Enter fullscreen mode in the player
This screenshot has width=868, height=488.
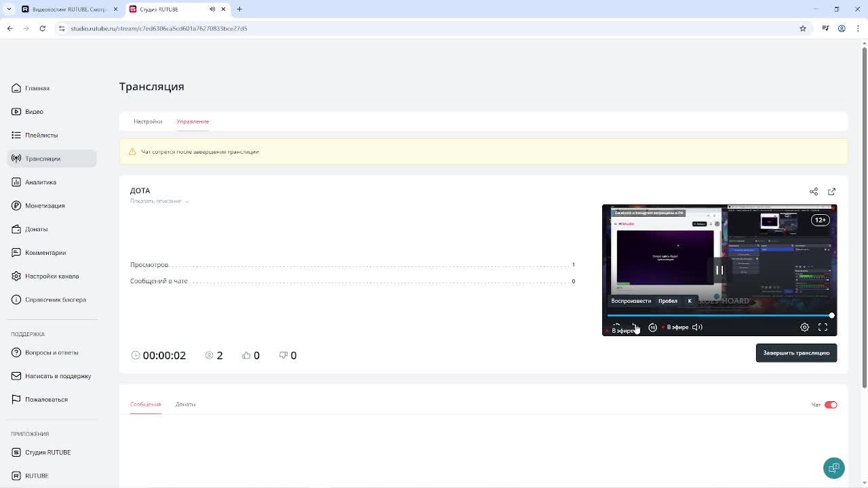(x=823, y=327)
